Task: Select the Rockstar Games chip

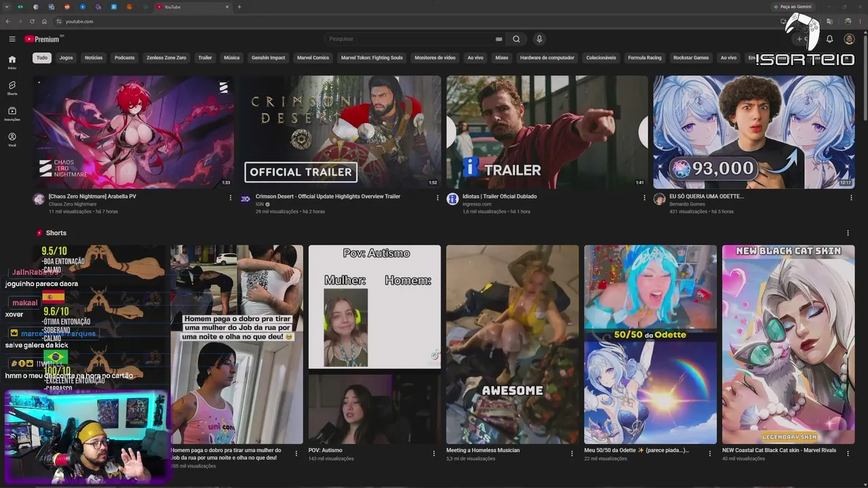Action: pos(691,58)
